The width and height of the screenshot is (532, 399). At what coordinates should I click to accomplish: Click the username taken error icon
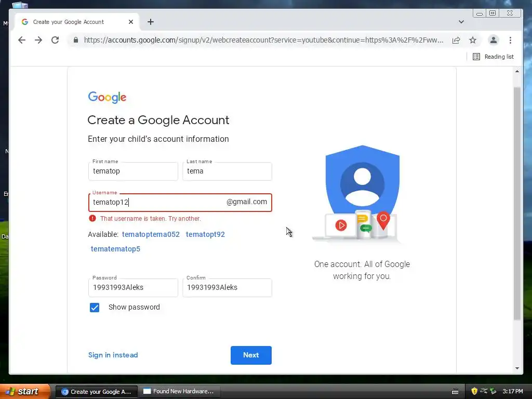pos(92,219)
